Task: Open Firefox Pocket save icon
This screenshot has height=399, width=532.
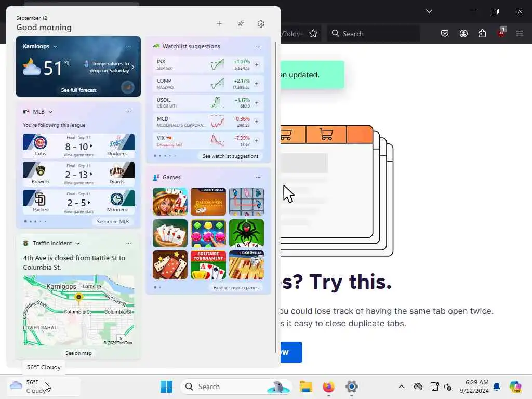Action: click(445, 34)
